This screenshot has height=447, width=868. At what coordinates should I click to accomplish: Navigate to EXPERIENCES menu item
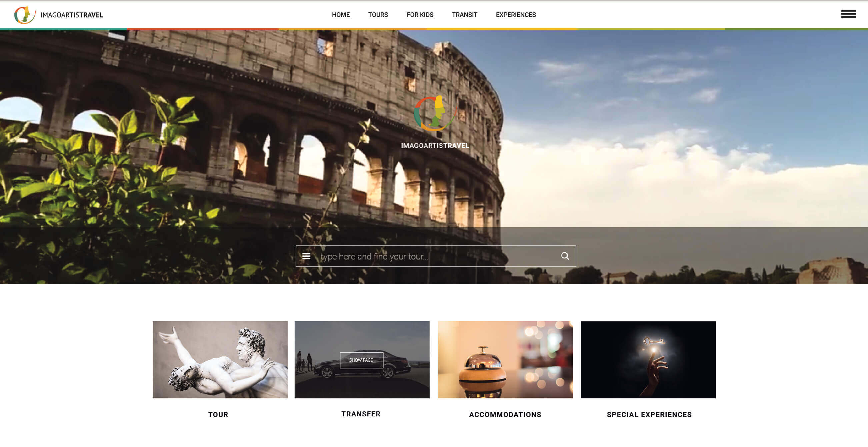[515, 15]
